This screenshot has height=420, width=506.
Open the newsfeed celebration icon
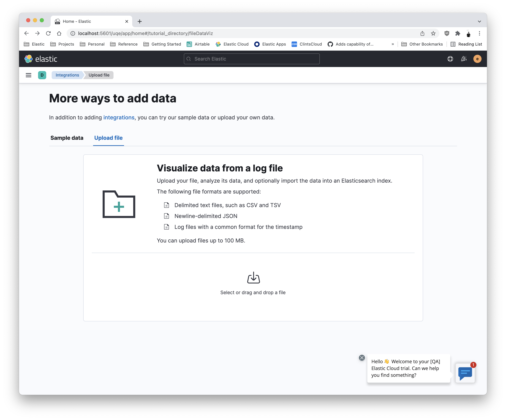[x=464, y=59]
